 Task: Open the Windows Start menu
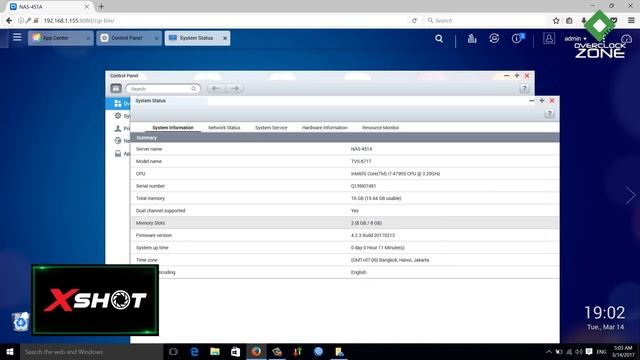[10, 351]
